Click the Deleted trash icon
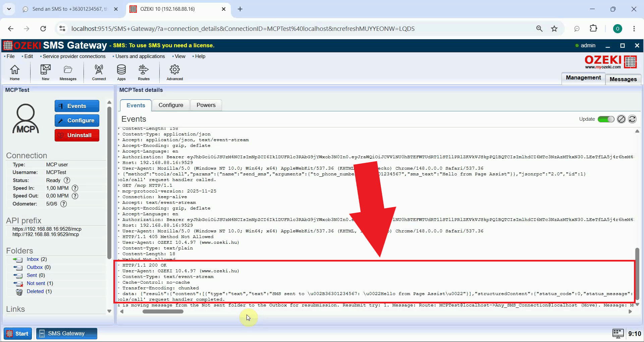Viewport: 644px width, 342px height. pyautogui.click(x=19, y=292)
